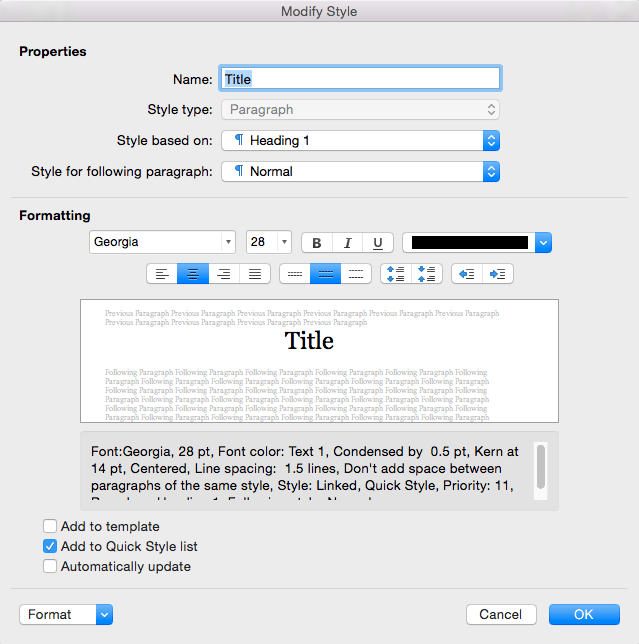Open font size dropdown arrow

pos(284,242)
